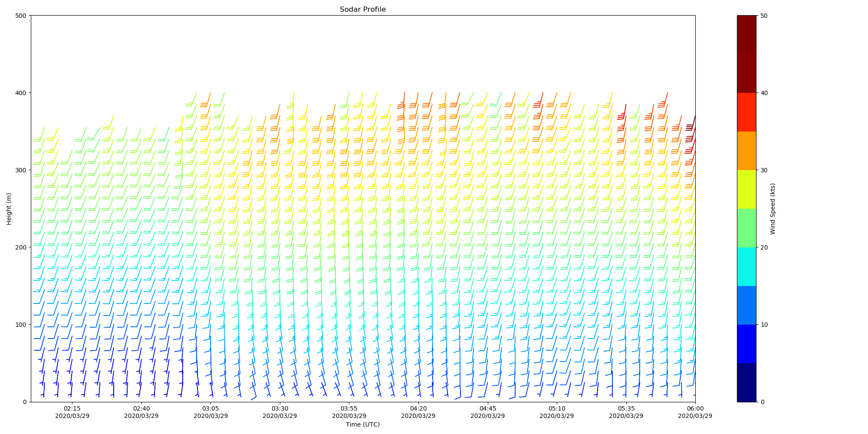Click the colorbar 30 tick label
Screen dimensions: 868x434
(763, 170)
